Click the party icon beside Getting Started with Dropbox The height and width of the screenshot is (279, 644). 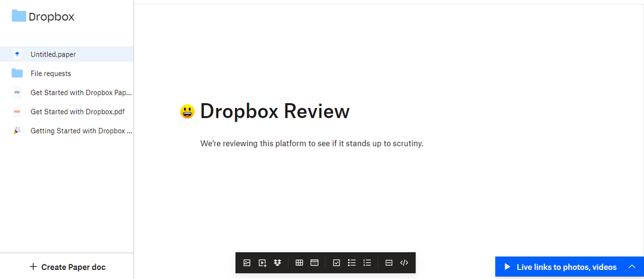[17, 131]
